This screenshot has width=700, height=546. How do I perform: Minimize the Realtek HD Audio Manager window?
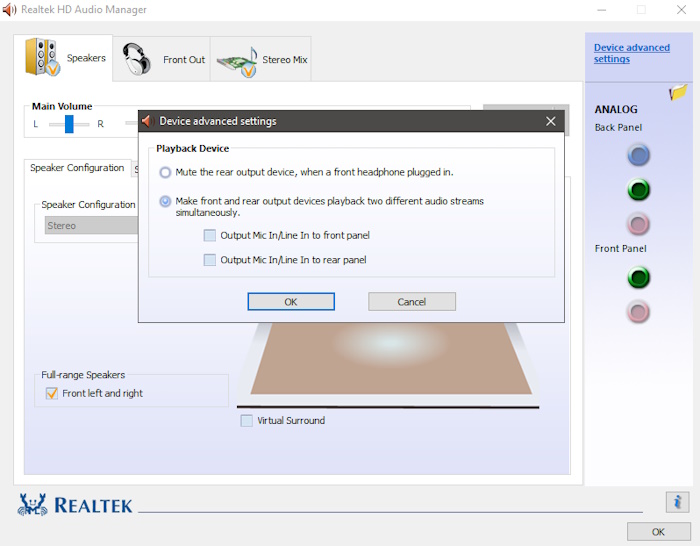click(x=601, y=9)
